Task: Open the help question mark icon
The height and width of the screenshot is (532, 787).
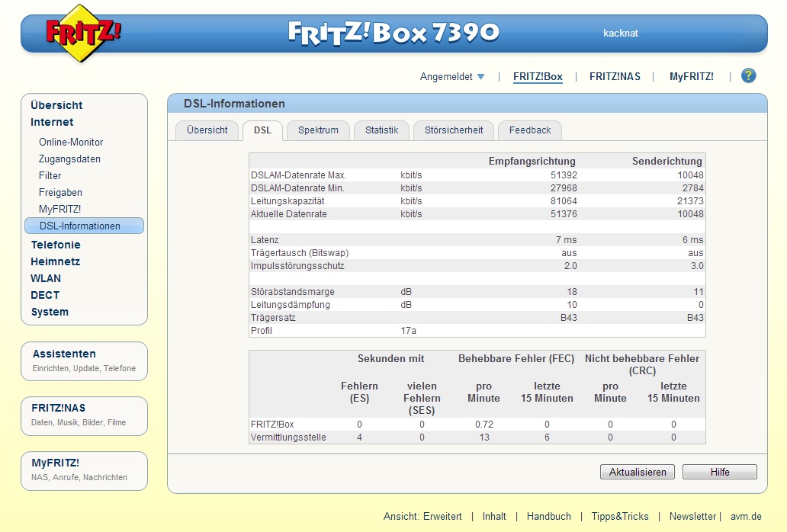Action: (748, 75)
